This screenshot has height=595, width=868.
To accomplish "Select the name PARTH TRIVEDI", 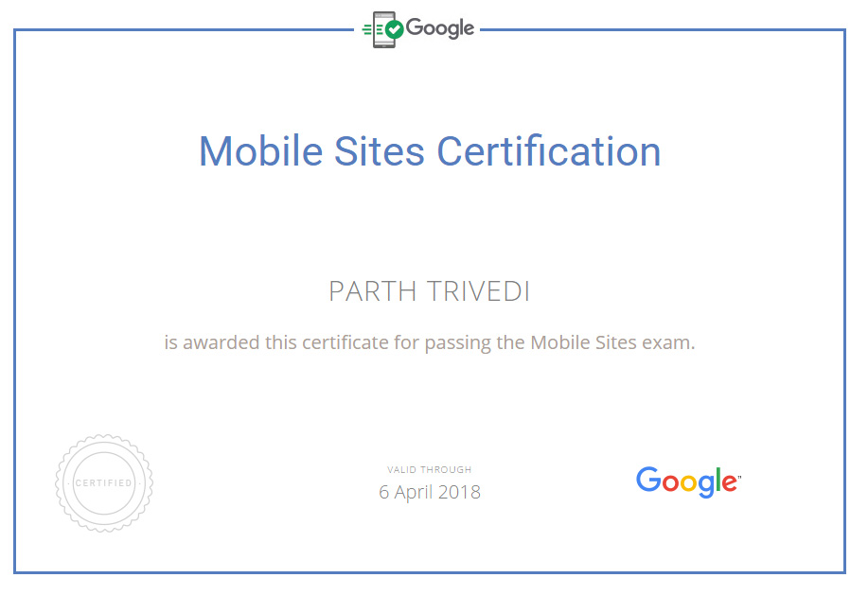I will pyautogui.click(x=430, y=291).
